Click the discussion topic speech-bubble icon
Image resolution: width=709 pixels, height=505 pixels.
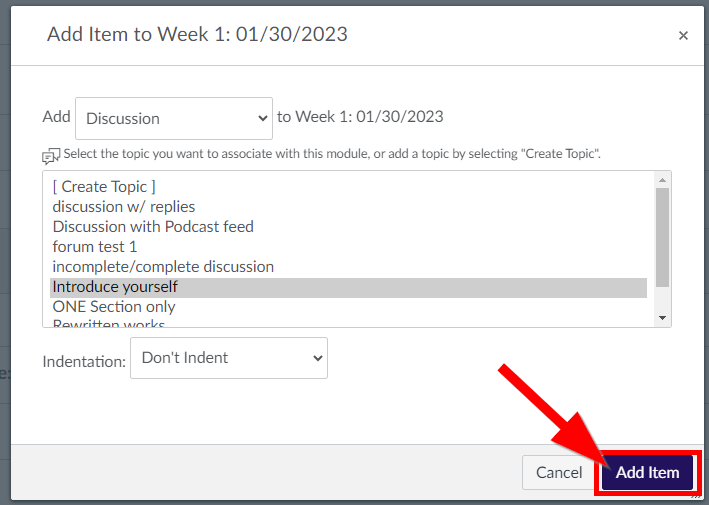click(51, 156)
